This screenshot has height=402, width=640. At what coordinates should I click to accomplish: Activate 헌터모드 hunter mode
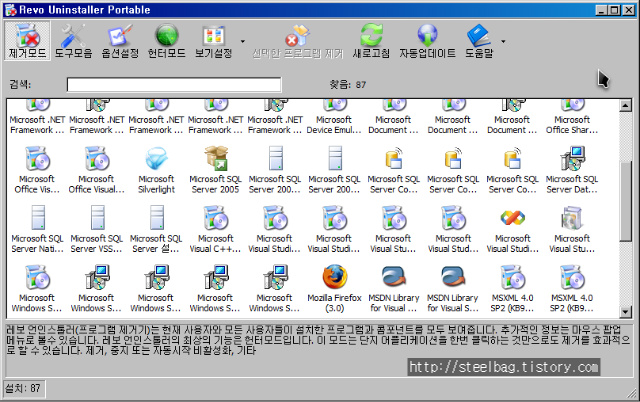pos(167,41)
